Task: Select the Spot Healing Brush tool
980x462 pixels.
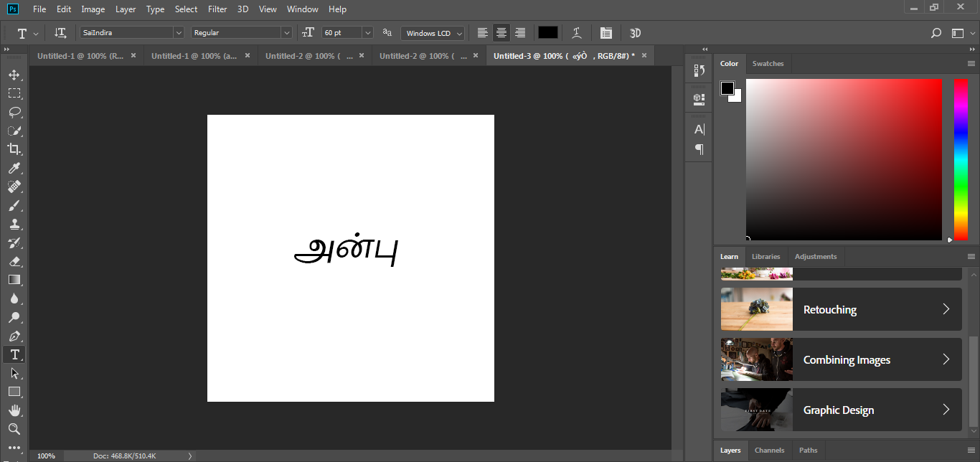Action: (x=14, y=187)
